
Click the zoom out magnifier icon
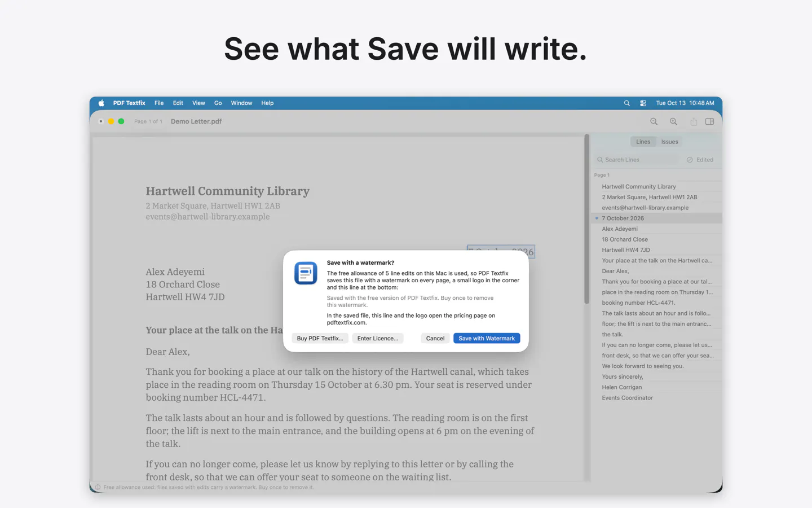click(654, 121)
